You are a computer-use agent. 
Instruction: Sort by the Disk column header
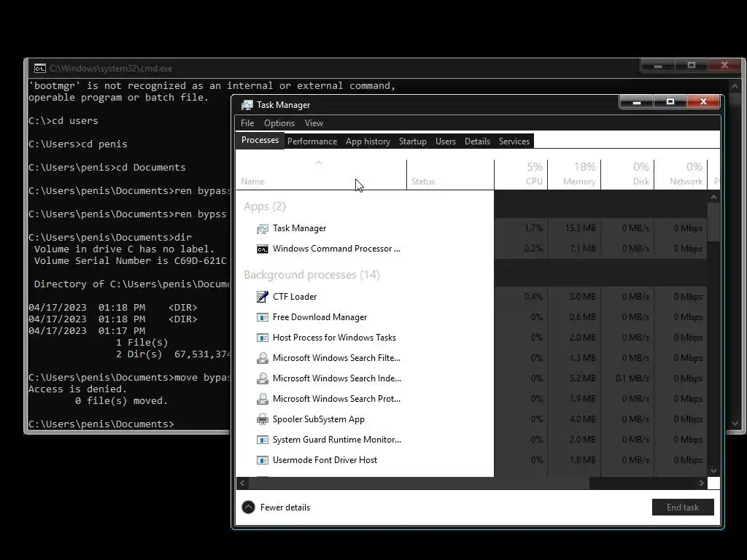[627, 175]
